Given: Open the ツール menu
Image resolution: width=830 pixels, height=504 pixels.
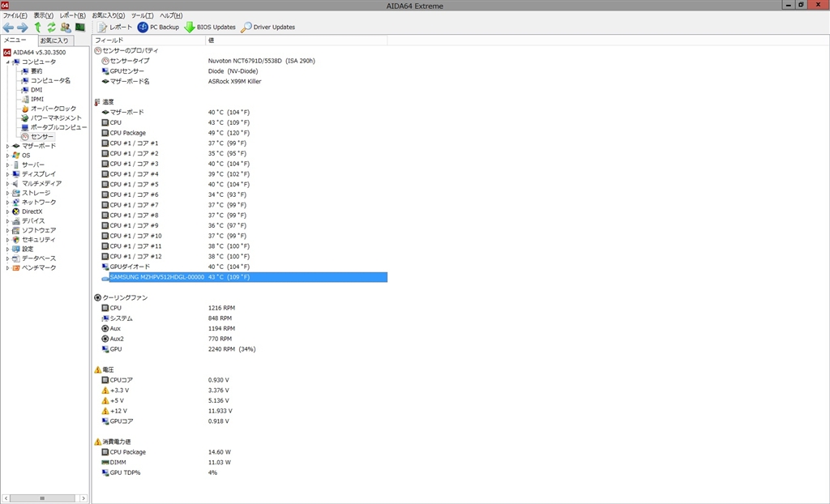Looking at the screenshot, I should (142, 15).
